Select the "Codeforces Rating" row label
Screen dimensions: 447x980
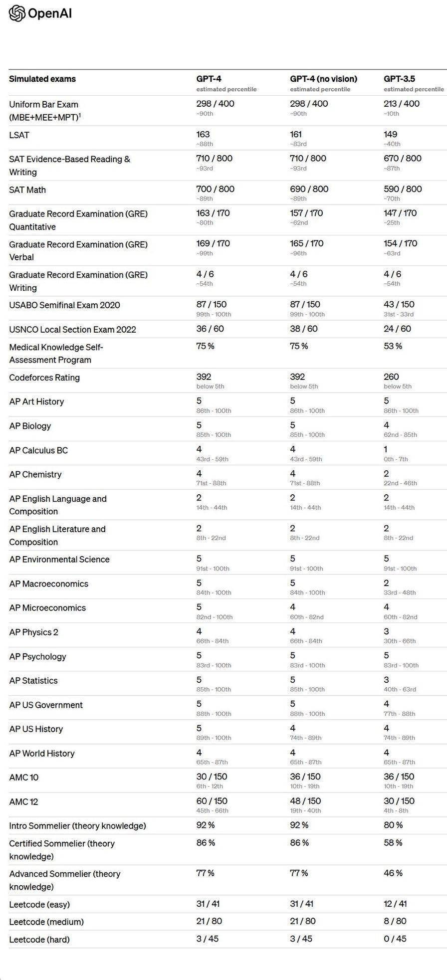44,378
